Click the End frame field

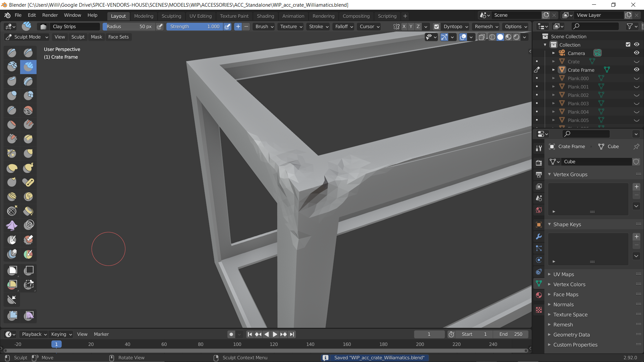click(511, 334)
